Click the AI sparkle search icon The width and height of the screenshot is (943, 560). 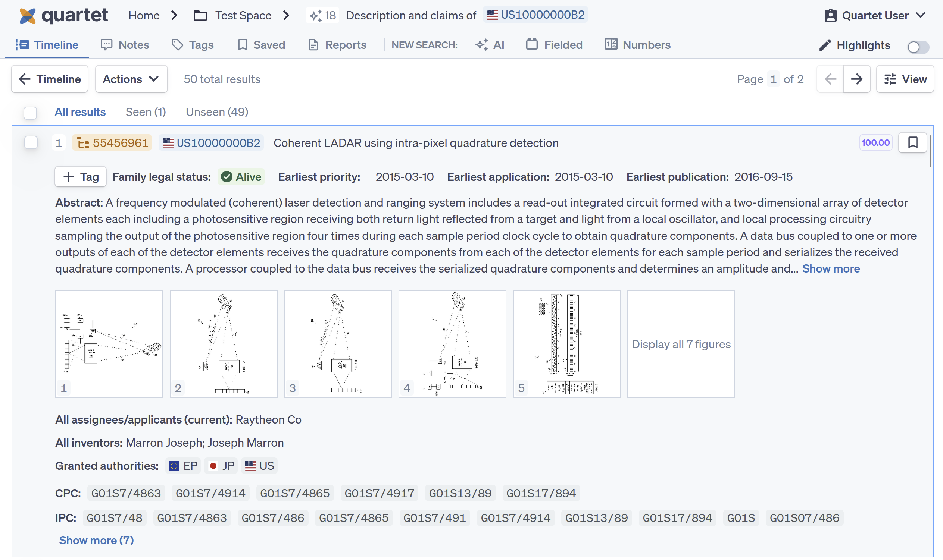(481, 45)
